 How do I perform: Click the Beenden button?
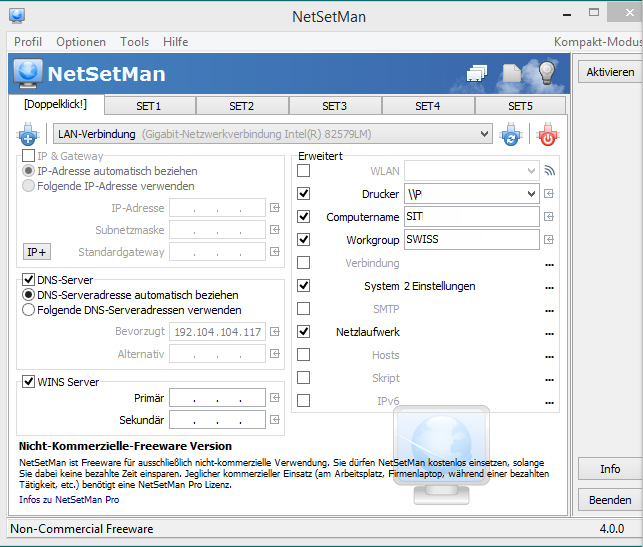pyautogui.click(x=610, y=500)
